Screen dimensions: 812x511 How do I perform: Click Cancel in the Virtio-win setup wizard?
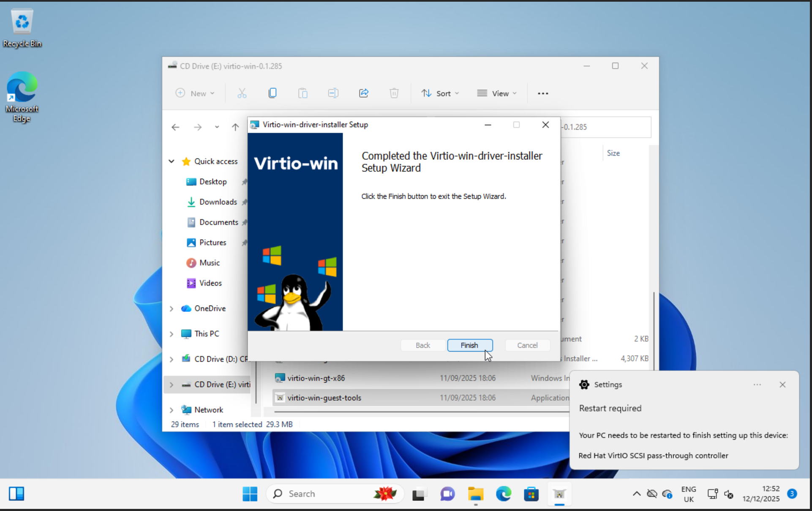527,345
